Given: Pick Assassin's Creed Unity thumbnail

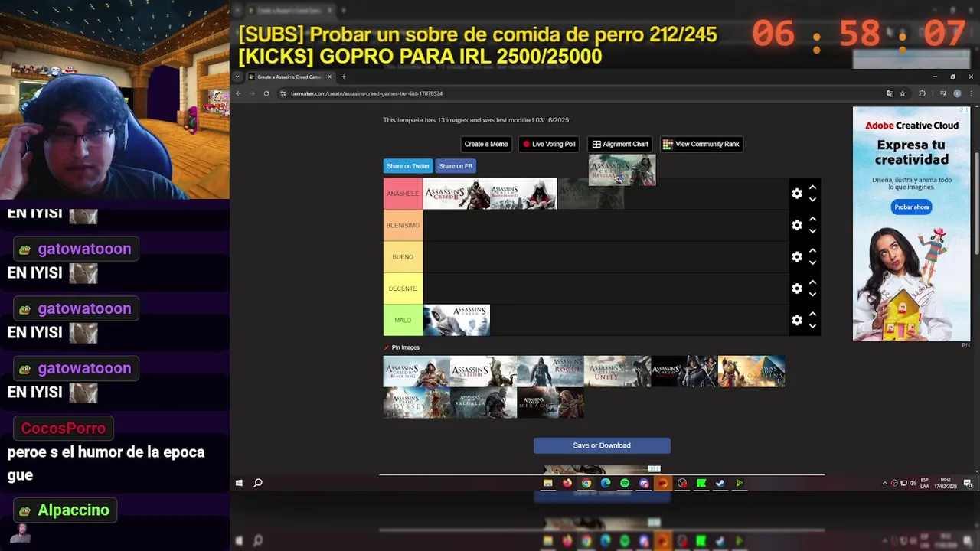Looking at the screenshot, I should pos(617,371).
